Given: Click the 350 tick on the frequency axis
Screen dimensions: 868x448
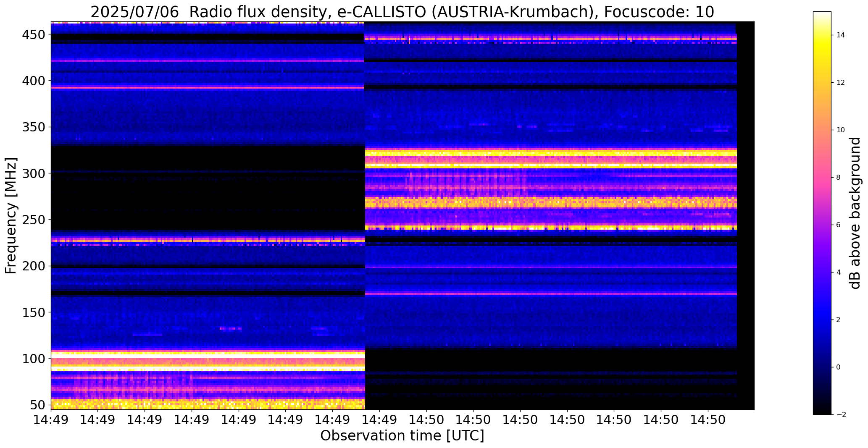Looking at the screenshot, I should [33, 127].
